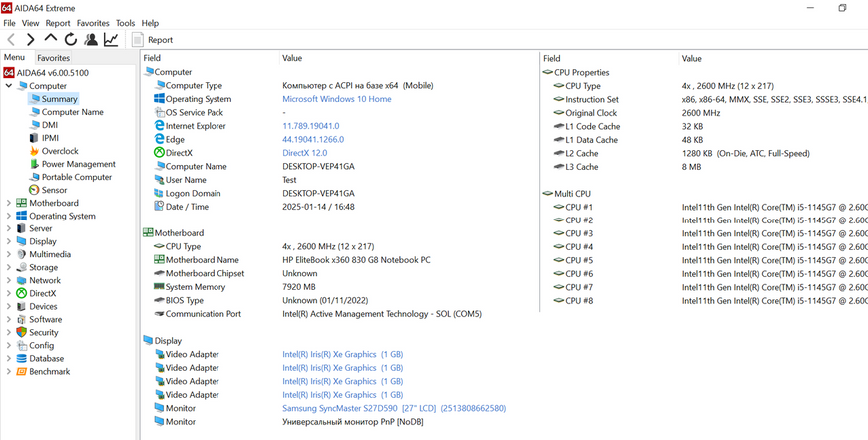This screenshot has width=868, height=440.
Task: Open the Edge version 44.19041.1266.0 link
Action: click(313, 139)
